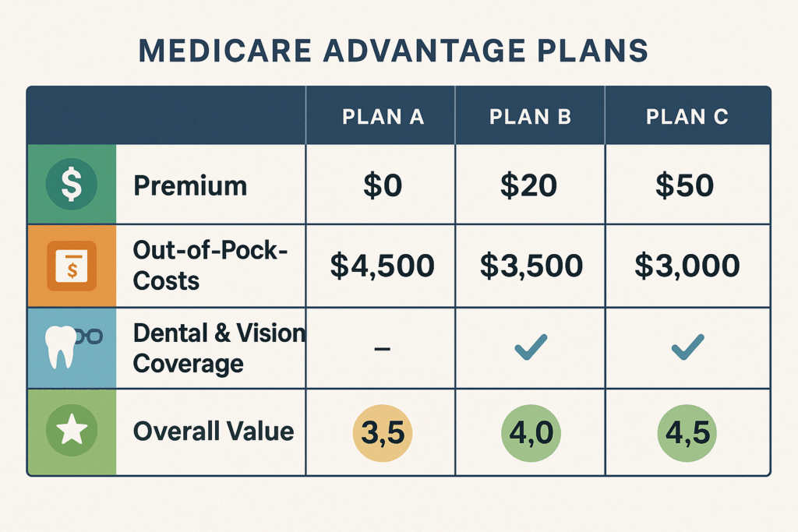
Task: Click the tooth and glasses Dental icon
Action: [70, 347]
